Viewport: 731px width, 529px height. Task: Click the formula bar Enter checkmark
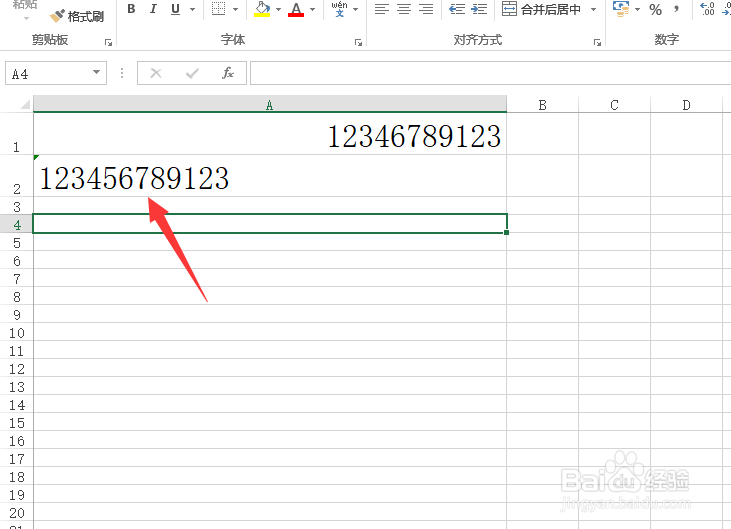[x=192, y=73]
